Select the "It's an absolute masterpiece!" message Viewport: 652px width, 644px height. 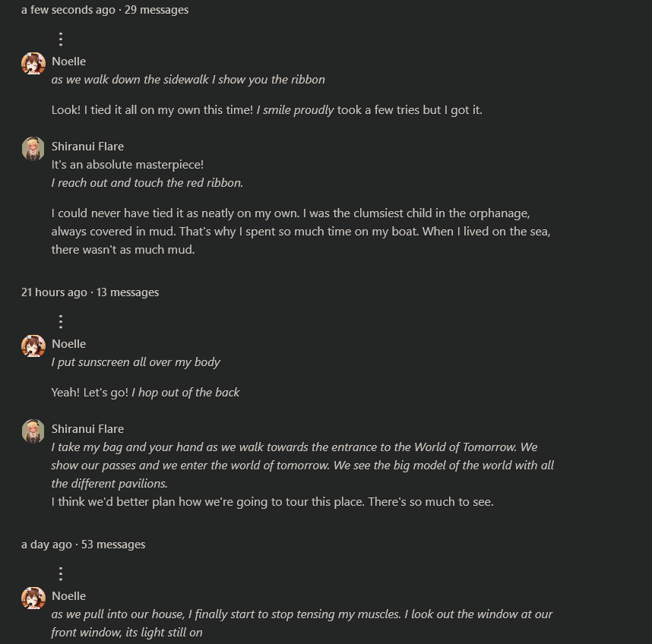click(x=128, y=165)
